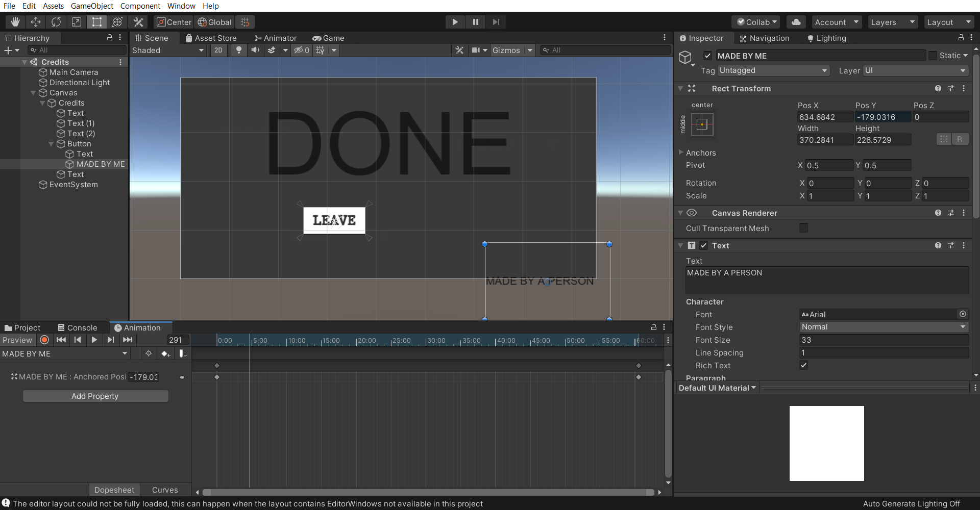The image size is (980, 510).
Task: Toggle the MADE BY ME active checkbox
Action: [707, 56]
